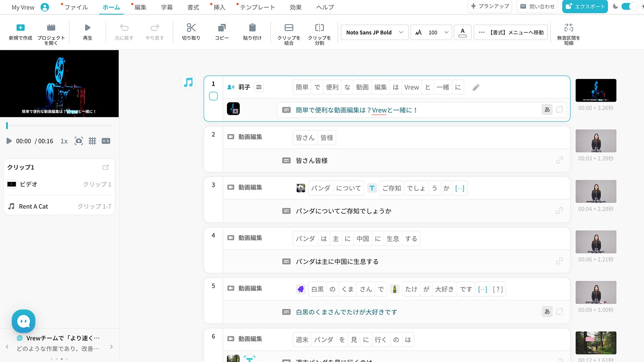The image size is (644, 362).
Task: Click the プランアップ upgrade button
Action: click(489, 6)
